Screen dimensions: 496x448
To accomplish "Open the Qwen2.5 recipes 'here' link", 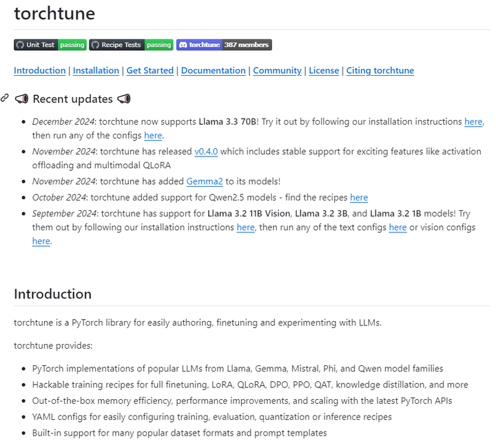I will 359,197.
